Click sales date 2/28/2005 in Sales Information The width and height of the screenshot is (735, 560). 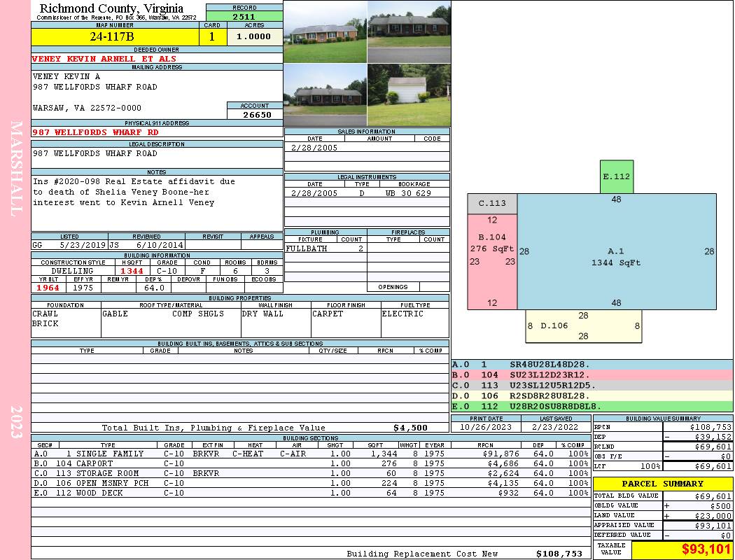pyautogui.click(x=314, y=147)
